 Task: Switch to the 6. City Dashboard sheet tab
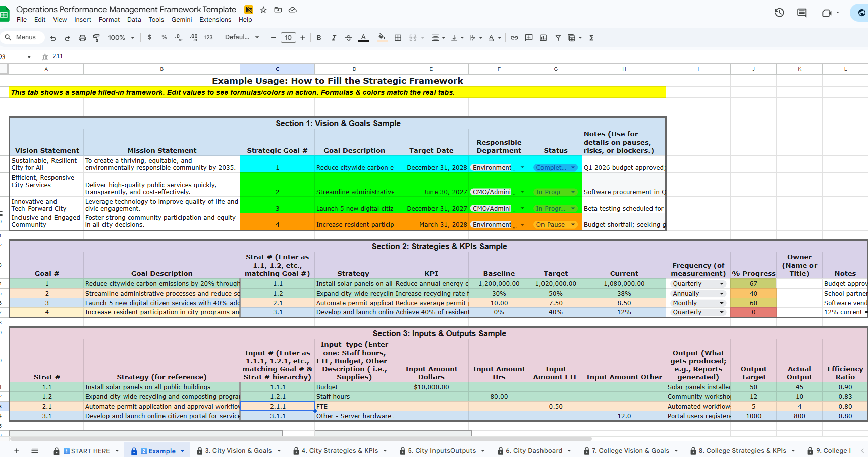coord(534,450)
